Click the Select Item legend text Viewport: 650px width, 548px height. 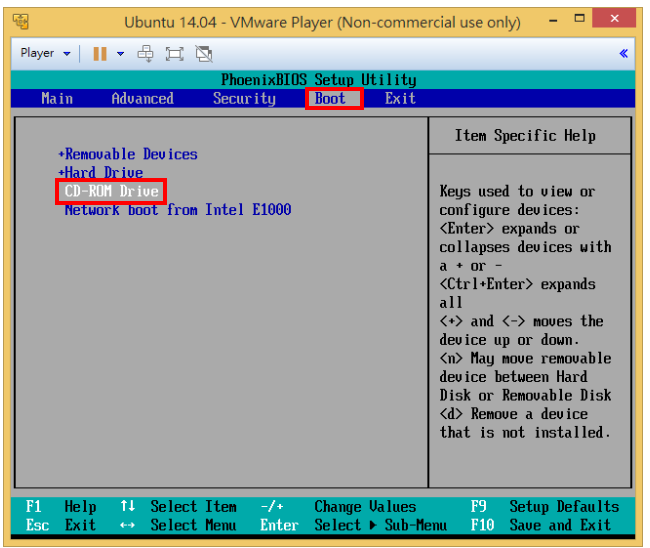tap(194, 507)
